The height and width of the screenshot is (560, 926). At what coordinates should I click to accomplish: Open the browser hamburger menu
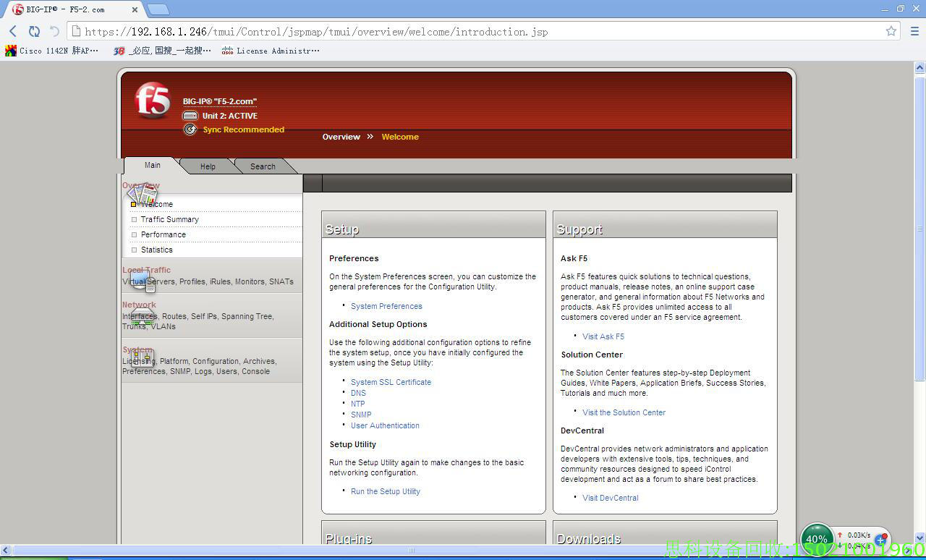coord(914,31)
